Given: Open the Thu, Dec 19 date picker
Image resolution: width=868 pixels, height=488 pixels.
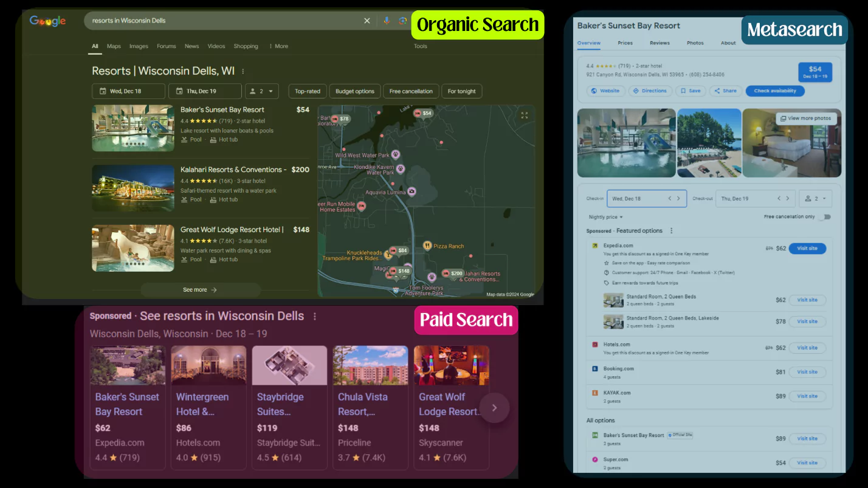Looking at the screenshot, I should pos(205,91).
